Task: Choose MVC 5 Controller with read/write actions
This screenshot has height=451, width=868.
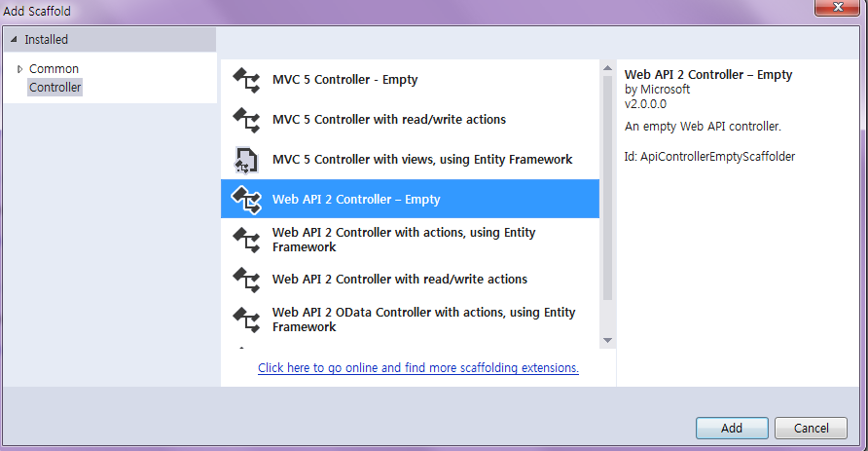Action: 389,120
